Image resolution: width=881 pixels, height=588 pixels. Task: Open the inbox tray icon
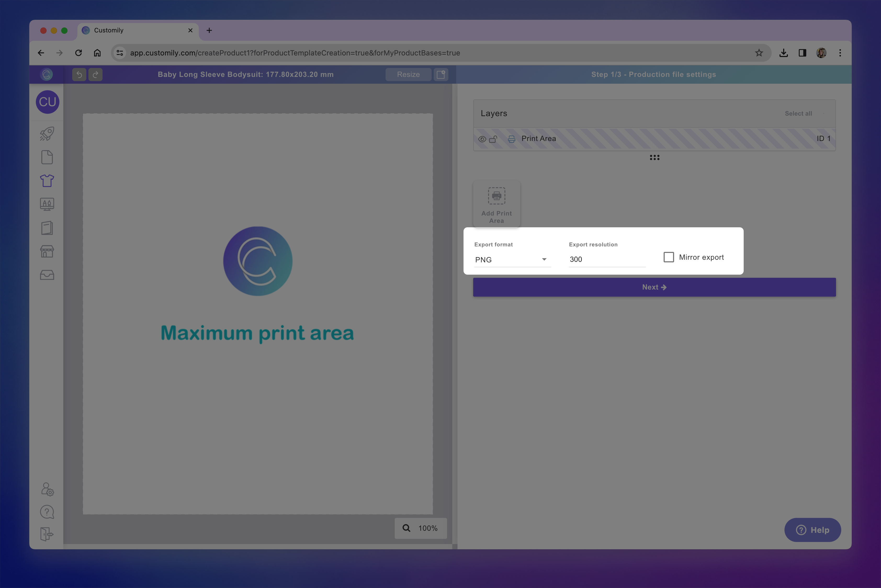[x=47, y=275]
